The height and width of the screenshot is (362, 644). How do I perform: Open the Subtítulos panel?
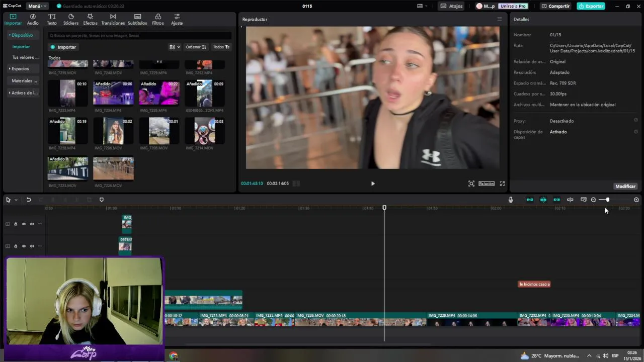click(137, 19)
